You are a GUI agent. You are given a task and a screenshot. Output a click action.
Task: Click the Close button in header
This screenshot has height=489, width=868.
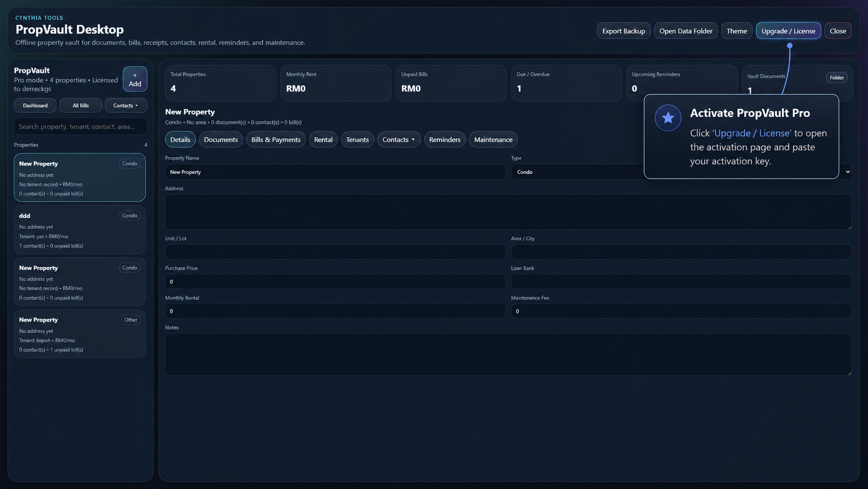click(x=838, y=31)
